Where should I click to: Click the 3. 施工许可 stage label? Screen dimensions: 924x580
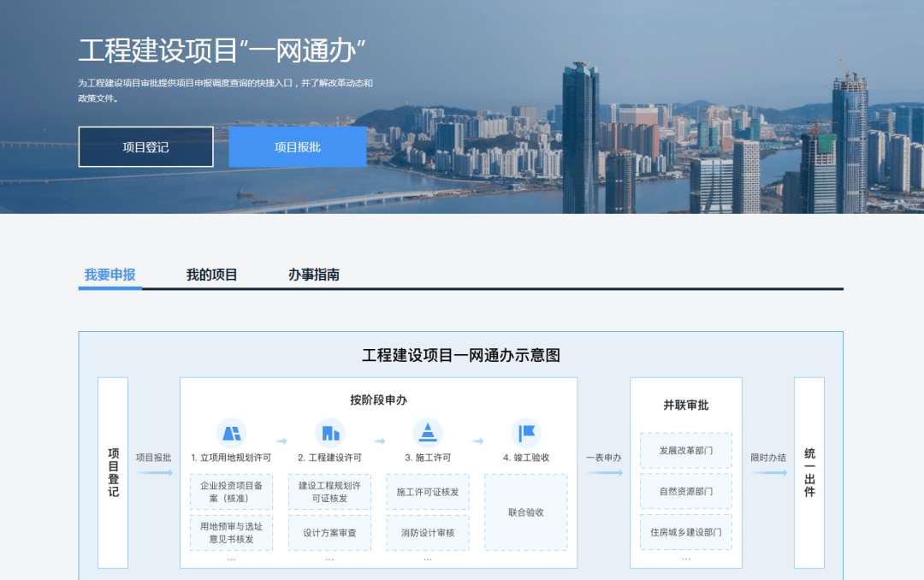(428, 458)
